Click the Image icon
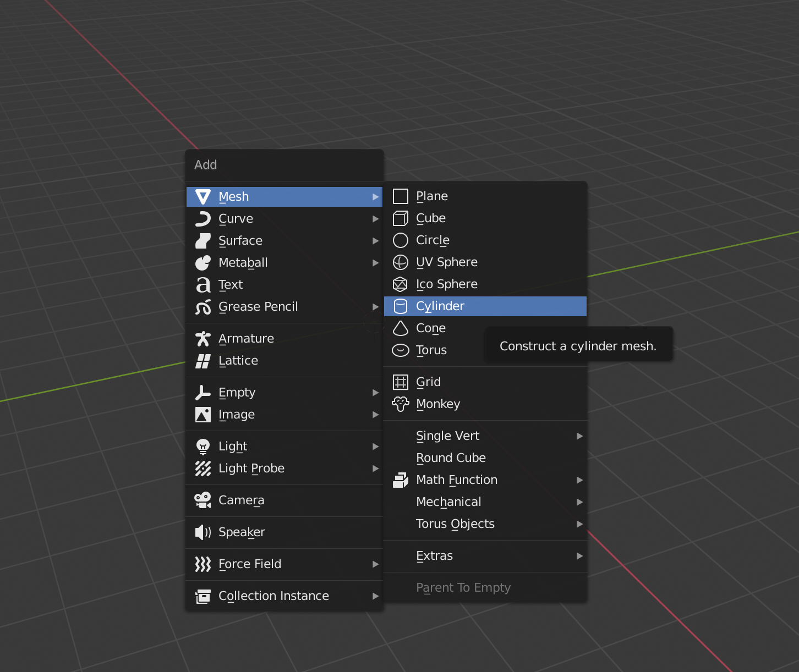This screenshot has width=799, height=672. [203, 415]
